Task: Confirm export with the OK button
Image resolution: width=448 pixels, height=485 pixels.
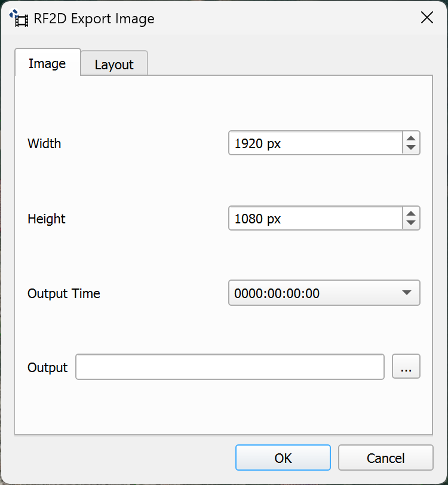Action: point(283,458)
